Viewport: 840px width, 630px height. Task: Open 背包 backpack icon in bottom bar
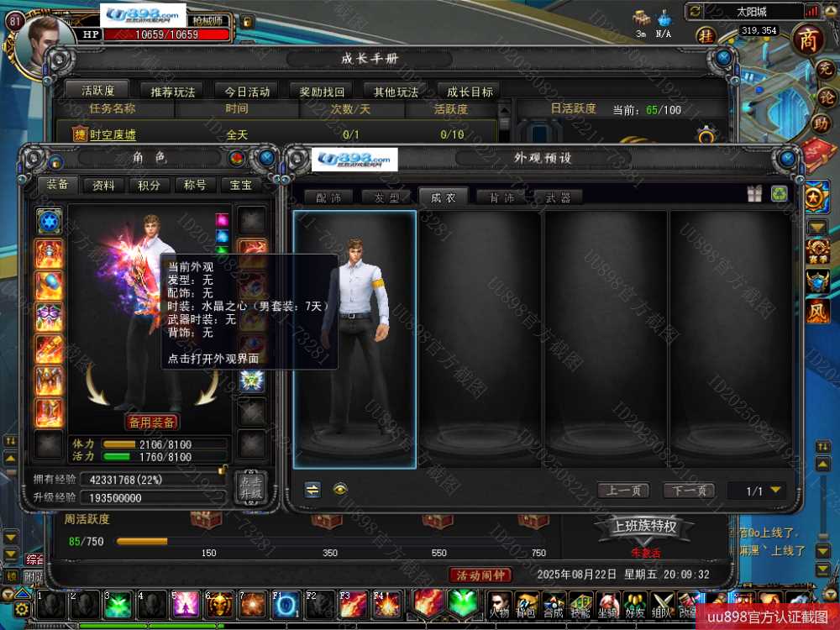coord(526,604)
